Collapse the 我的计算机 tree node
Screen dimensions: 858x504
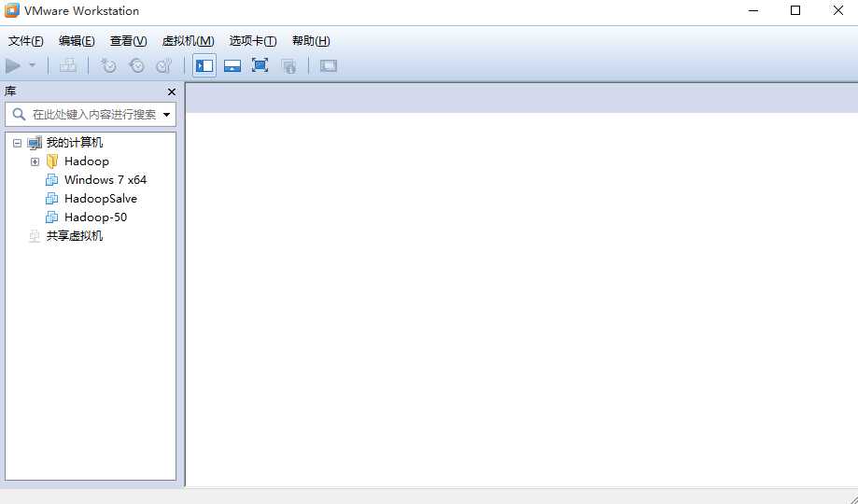(x=18, y=144)
